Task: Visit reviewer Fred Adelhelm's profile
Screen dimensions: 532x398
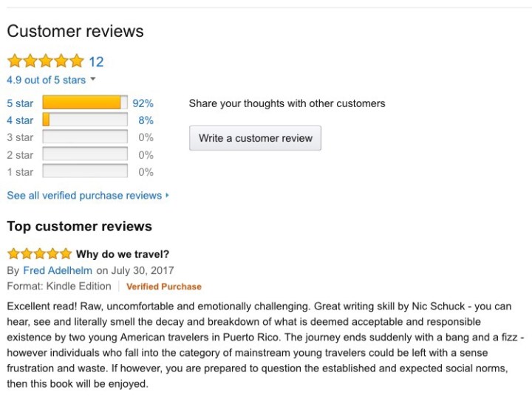Action: 58,270
